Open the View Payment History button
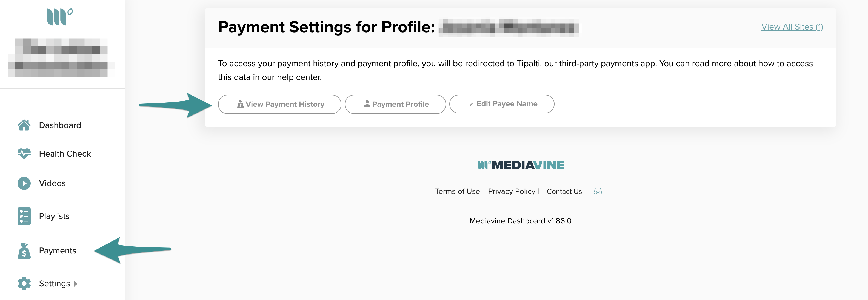The width and height of the screenshot is (868, 300). pos(280,104)
